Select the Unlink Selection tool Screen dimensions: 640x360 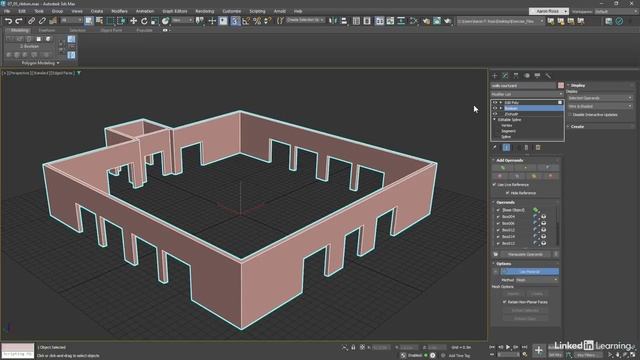[x=42, y=21]
